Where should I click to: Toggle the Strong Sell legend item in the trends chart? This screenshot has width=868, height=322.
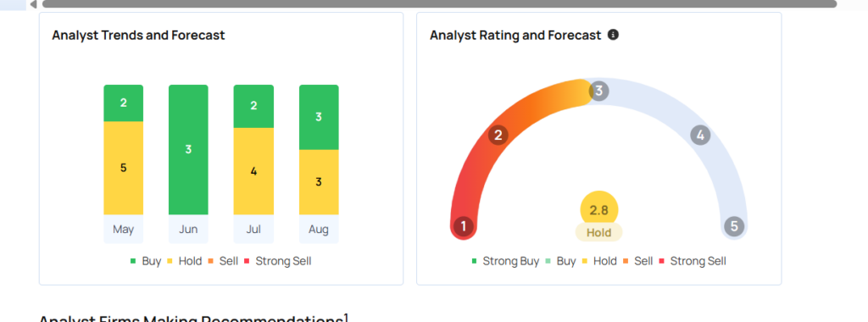click(277, 261)
